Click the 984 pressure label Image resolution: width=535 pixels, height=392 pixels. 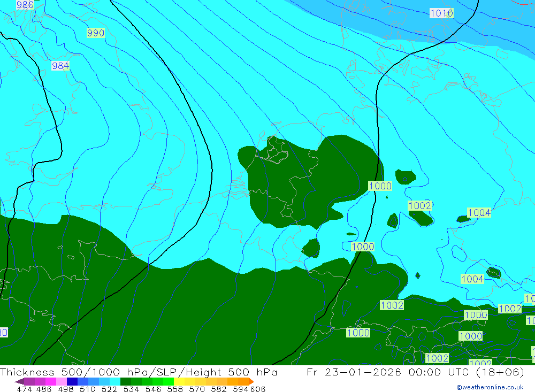pos(60,66)
